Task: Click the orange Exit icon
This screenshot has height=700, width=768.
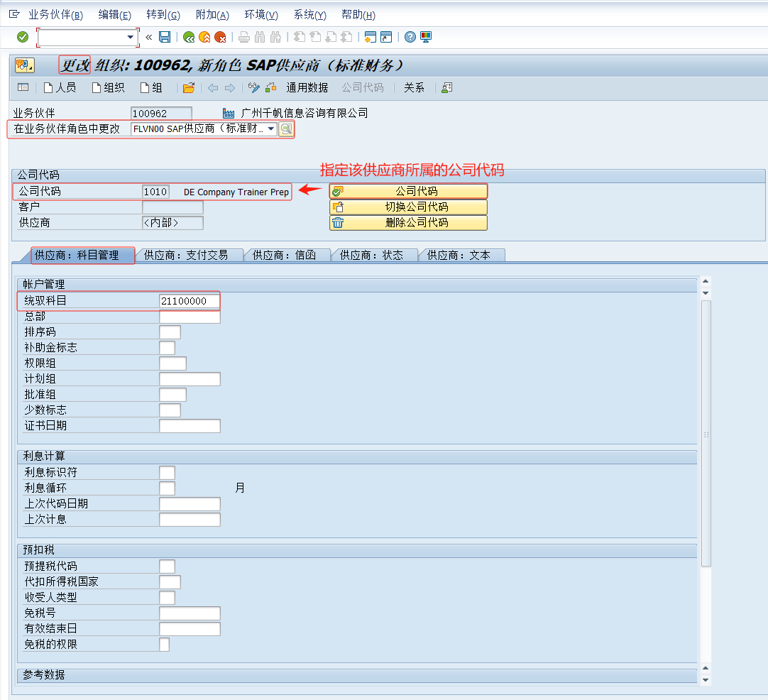Action: [204, 37]
